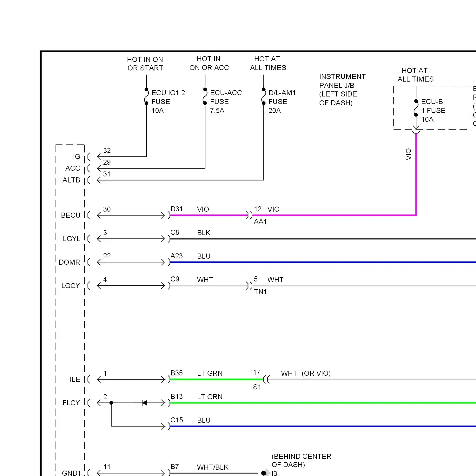Select the BLU label next to A23

(204, 256)
